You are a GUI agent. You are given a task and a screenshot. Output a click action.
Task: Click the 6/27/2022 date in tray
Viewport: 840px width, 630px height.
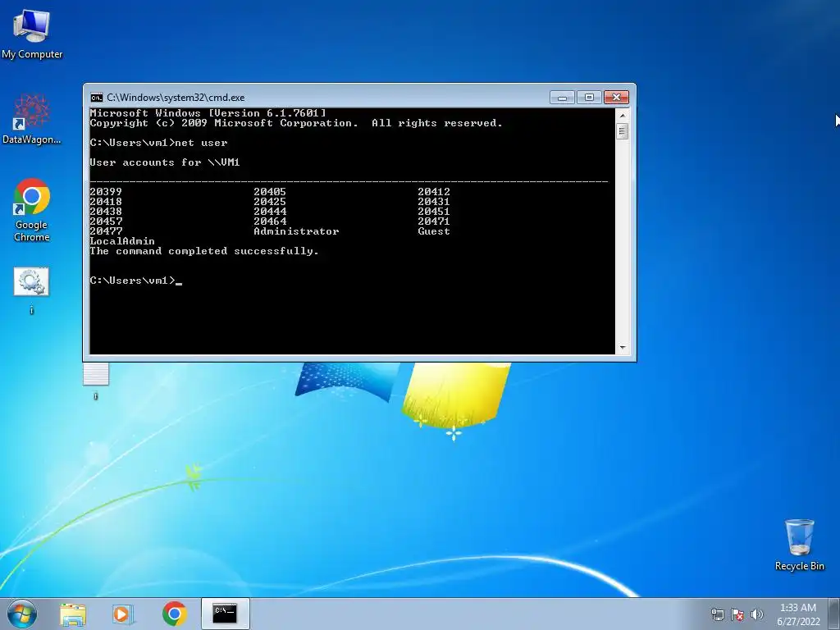pos(798,622)
